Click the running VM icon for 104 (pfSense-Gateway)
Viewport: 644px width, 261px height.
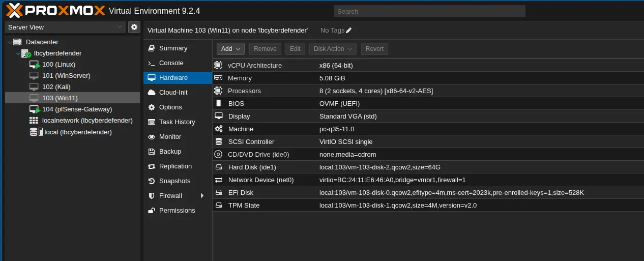pyautogui.click(x=35, y=109)
